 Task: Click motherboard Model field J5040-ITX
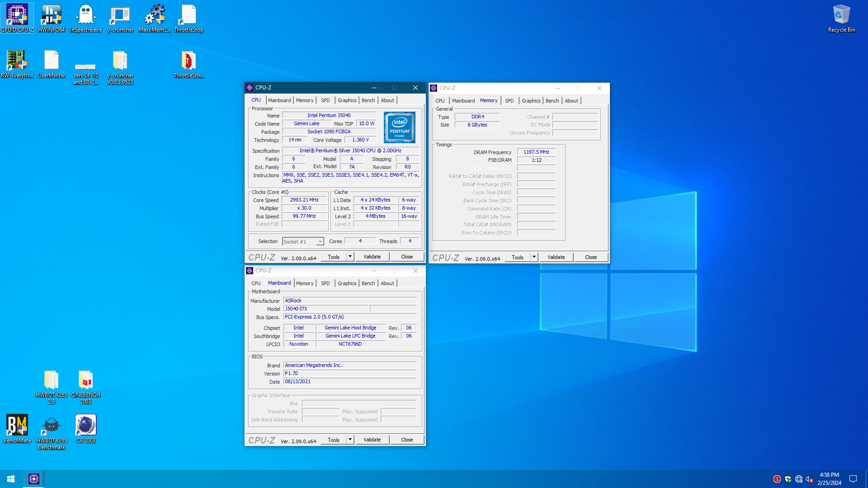pyautogui.click(x=326, y=309)
